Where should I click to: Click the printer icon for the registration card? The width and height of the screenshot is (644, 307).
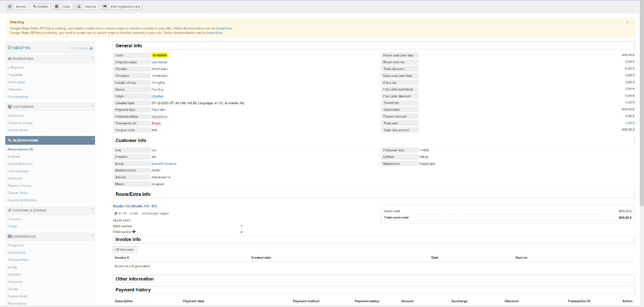(105, 6)
